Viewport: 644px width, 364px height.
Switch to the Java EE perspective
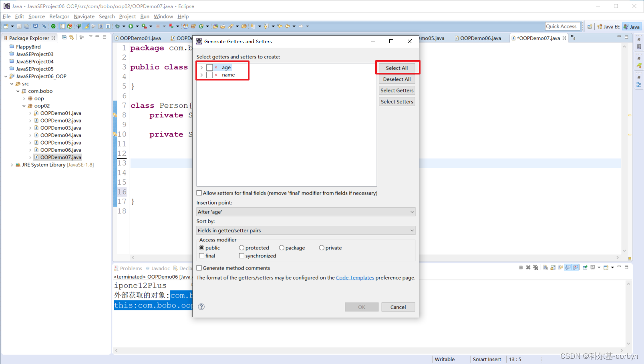(609, 27)
